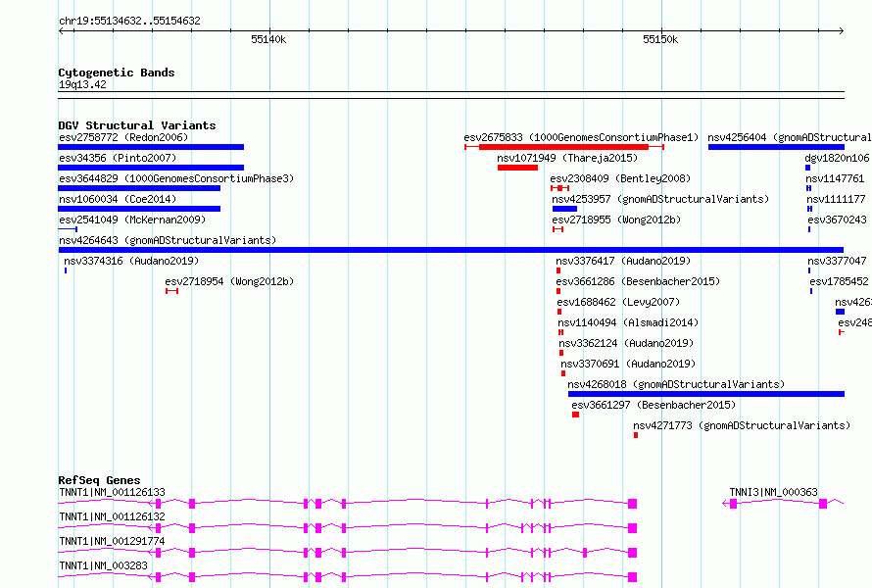Open the nsv1060034 (Coe2014) variant
The image size is (872, 588).
coord(118,199)
